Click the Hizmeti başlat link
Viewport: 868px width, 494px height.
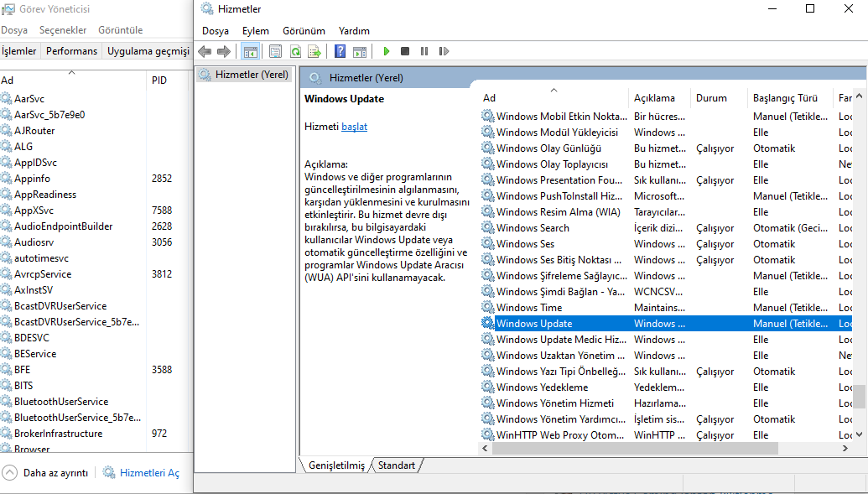tap(354, 127)
